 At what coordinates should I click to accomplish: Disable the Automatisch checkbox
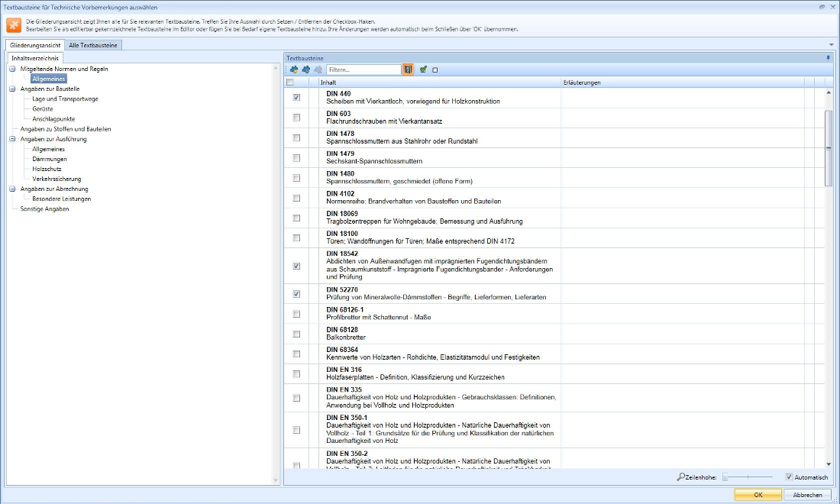790,477
